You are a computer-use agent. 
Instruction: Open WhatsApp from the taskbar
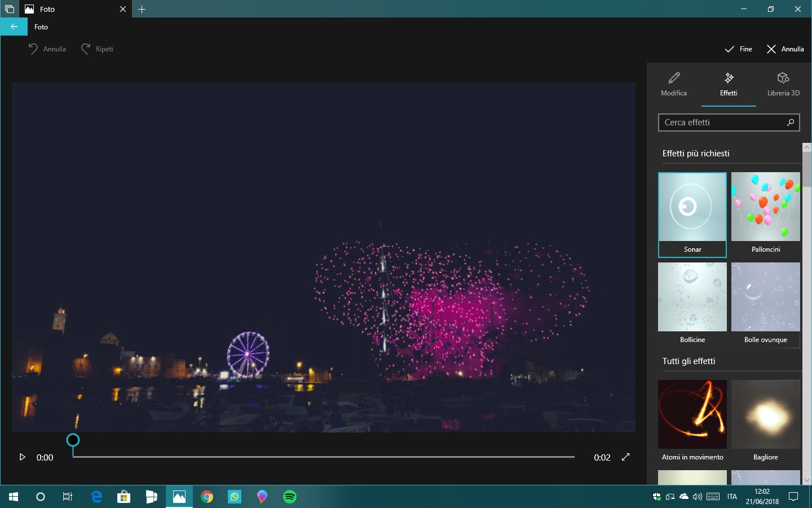235,497
